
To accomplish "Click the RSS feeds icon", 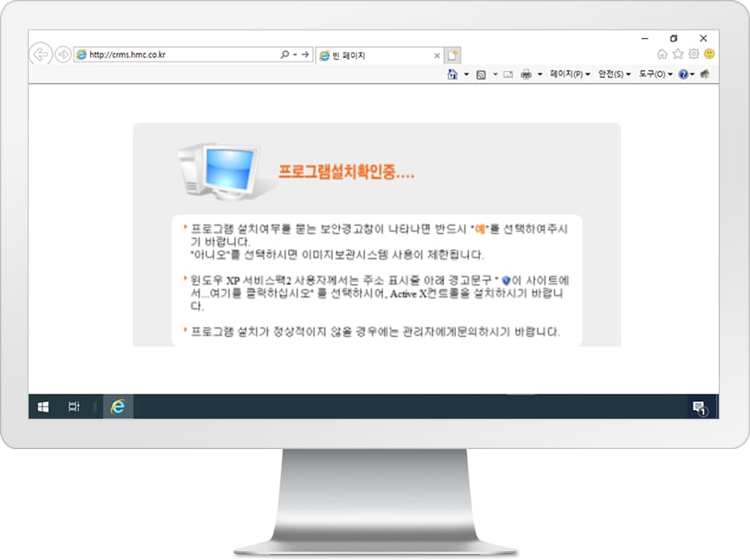I will pyautogui.click(x=481, y=75).
